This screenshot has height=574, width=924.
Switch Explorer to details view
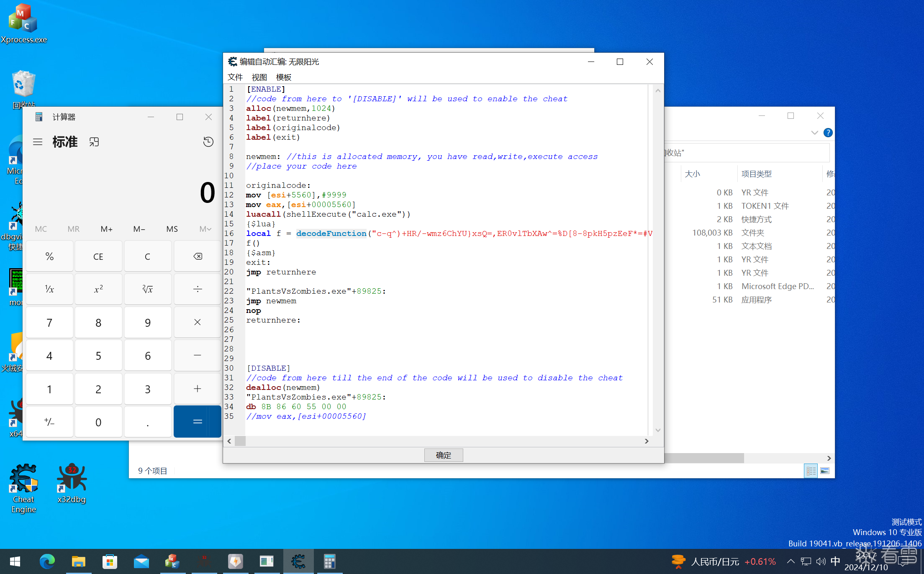(x=811, y=471)
